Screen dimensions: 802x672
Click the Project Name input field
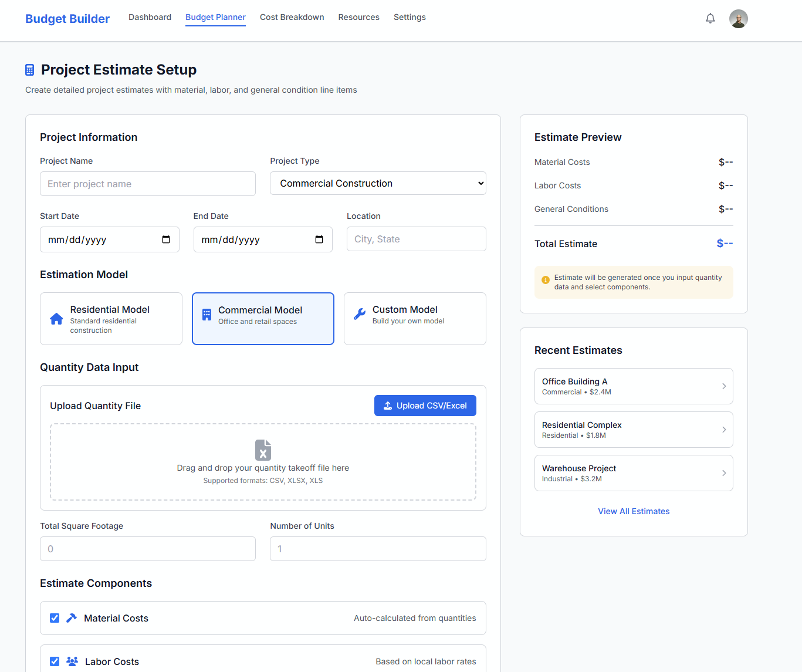pos(148,184)
